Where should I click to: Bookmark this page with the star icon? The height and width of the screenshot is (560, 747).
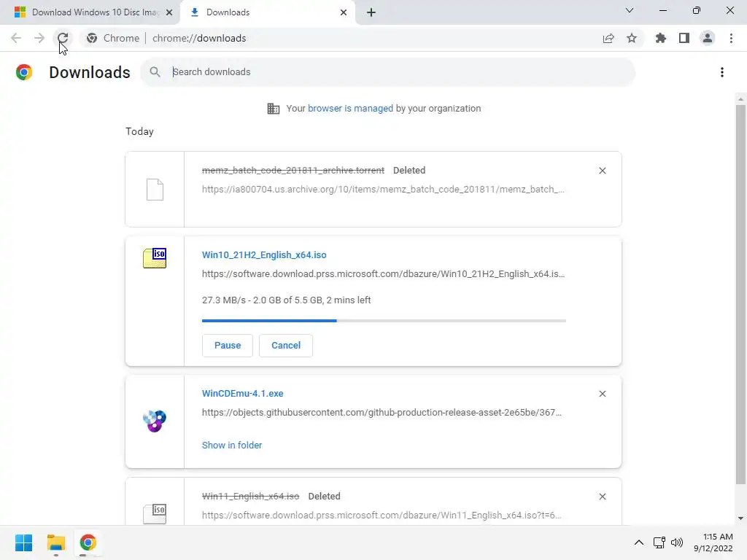tap(632, 38)
